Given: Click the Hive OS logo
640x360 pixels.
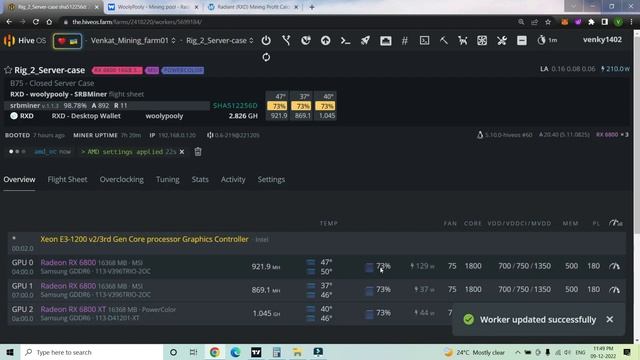Looking at the screenshot, I should pos(24,40).
